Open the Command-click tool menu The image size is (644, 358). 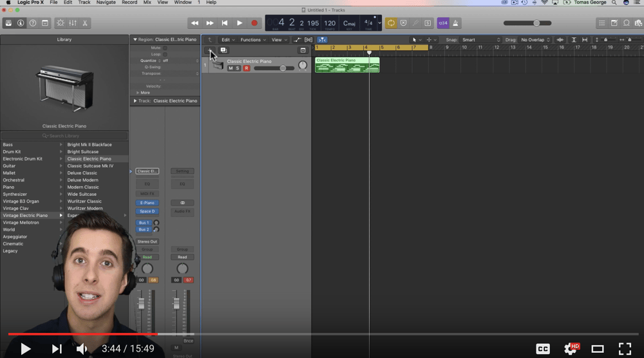coord(431,40)
